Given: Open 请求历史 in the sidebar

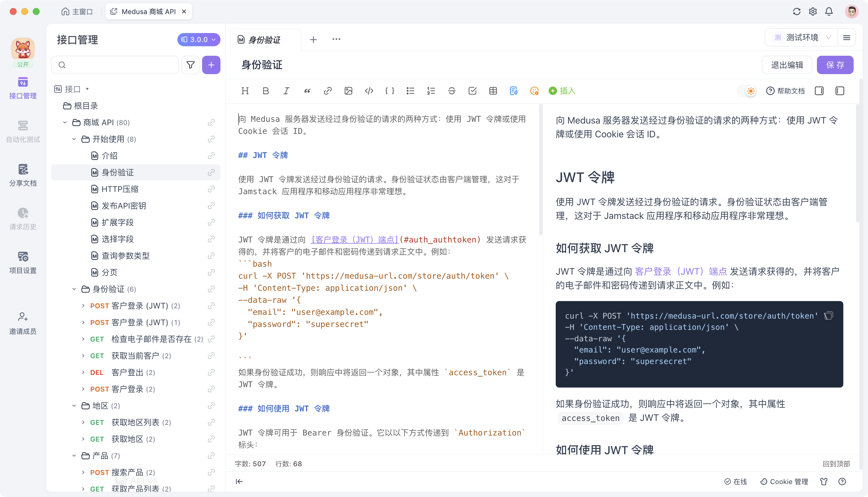Looking at the screenshot, I should (22, 219).
